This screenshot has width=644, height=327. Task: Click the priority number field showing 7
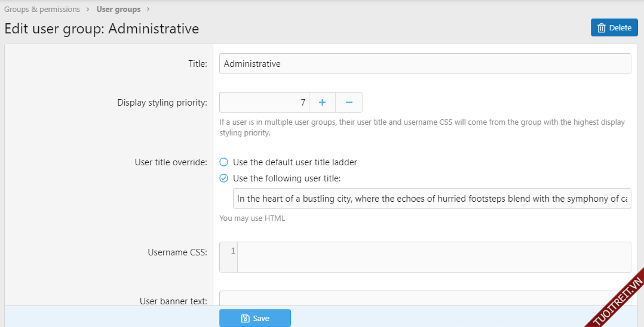(x=263, y=103)
